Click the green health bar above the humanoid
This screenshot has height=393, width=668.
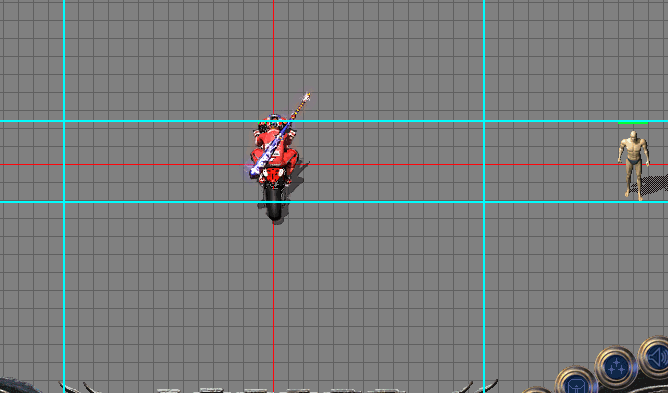click(x=633, y=123)
